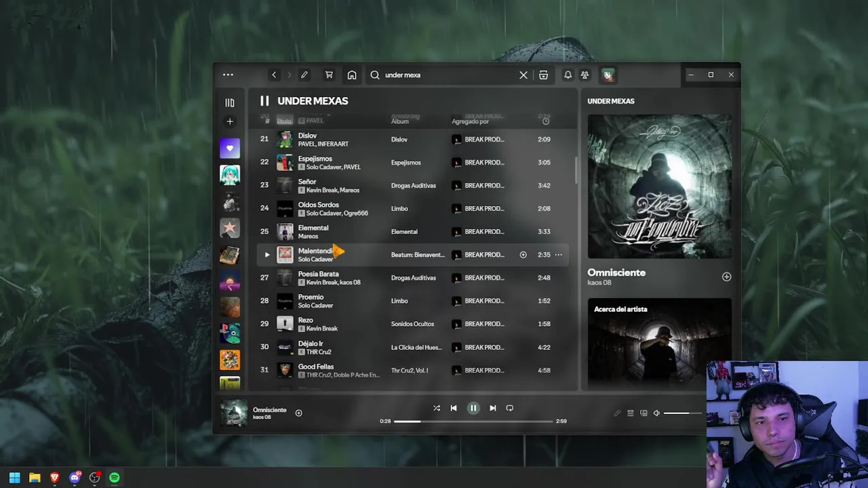Save now-playing song with plus icon
Image resolution: width=868 pixels, height=488 pixels.
(x=298, y=413)
